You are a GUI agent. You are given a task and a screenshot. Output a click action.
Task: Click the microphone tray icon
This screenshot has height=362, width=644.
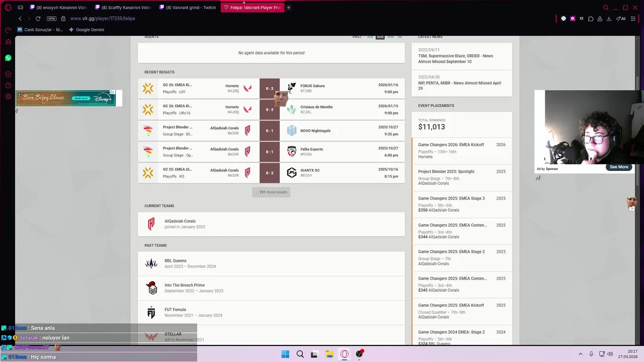pyautogui.click(x=591, y=354)
